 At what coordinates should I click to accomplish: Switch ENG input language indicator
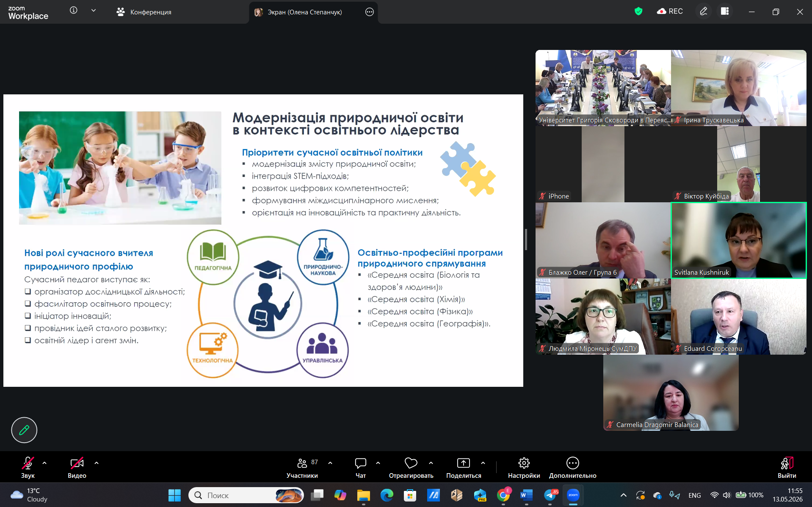695,495
